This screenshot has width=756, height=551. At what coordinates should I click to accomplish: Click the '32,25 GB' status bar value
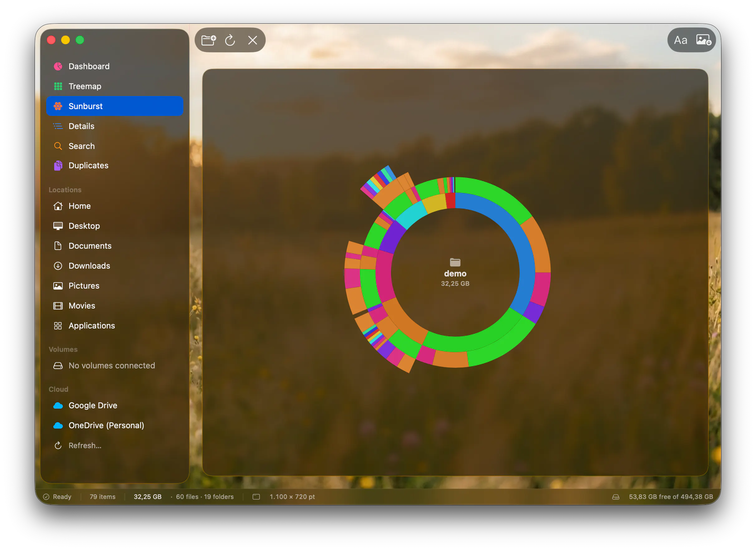(148, 497)
